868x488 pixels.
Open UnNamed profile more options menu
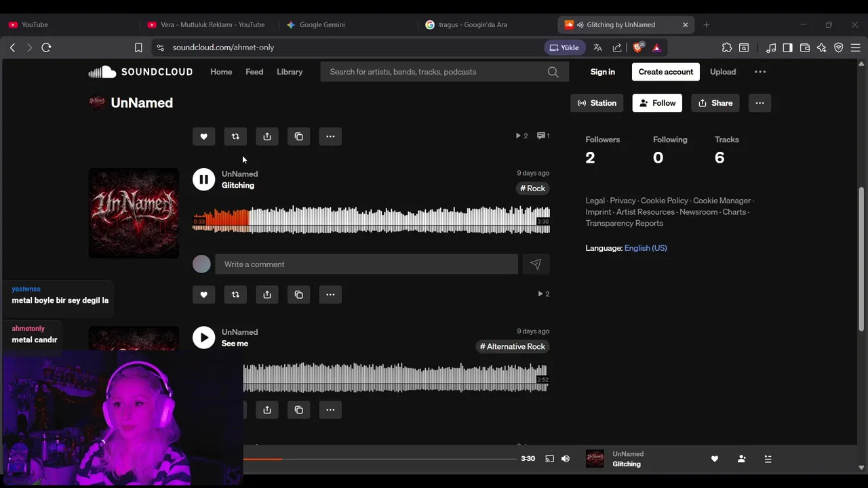[759, 103]
